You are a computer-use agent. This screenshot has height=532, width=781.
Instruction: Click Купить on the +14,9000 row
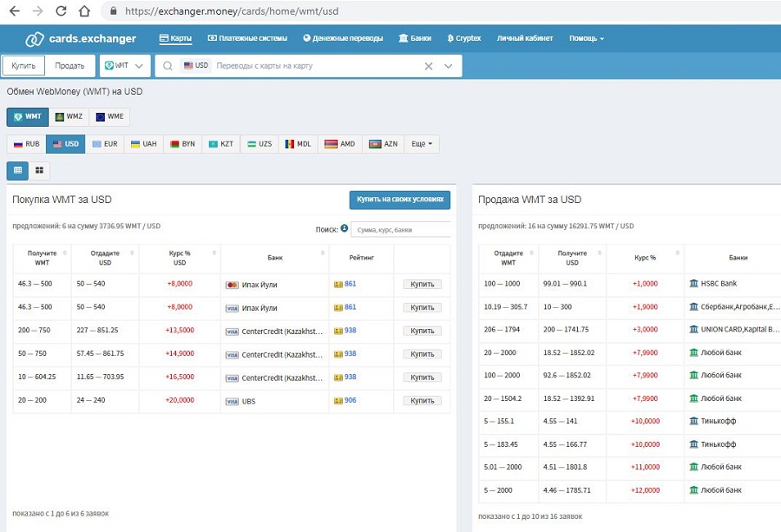pos(423,354)
